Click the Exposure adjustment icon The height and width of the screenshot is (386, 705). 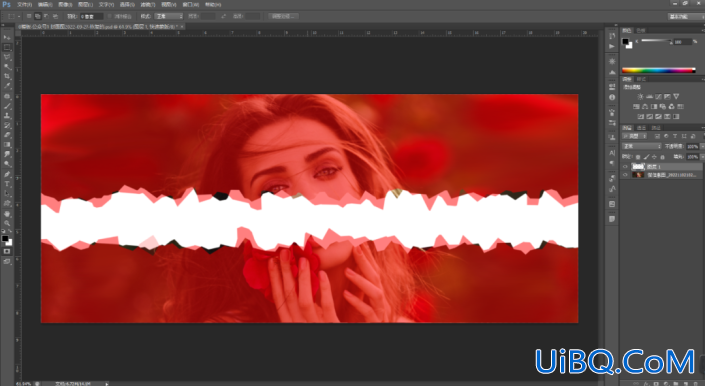(667, 97)
